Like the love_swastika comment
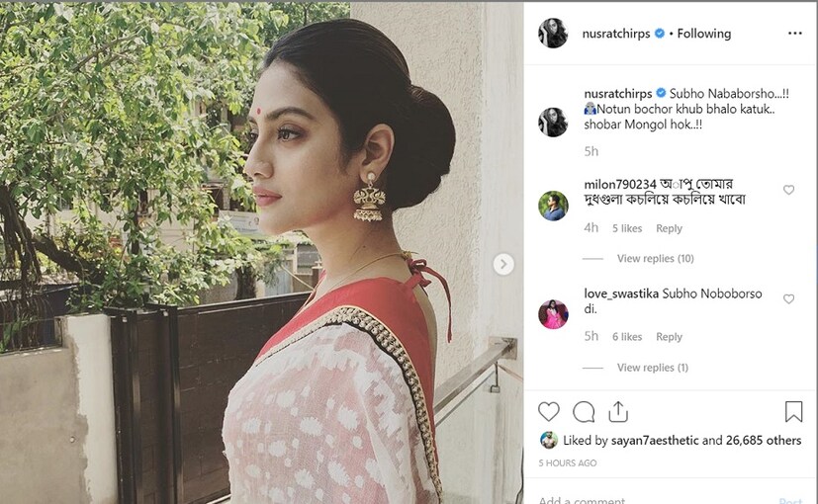Image resolution: width=818 pixels, height=504 pixels. coord(788,298)
